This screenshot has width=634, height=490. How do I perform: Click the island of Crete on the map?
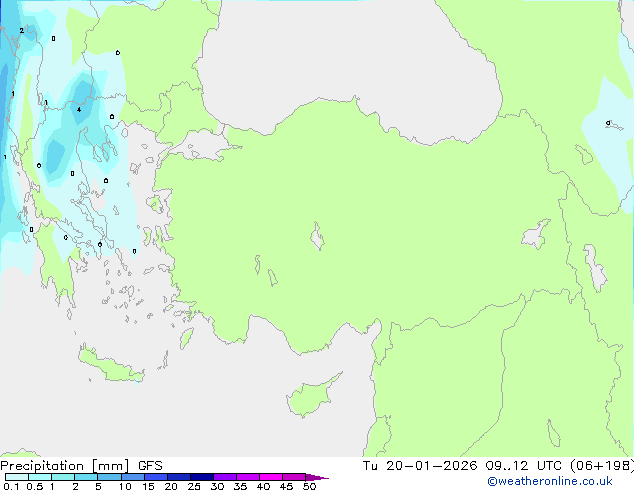click(110, 365)
